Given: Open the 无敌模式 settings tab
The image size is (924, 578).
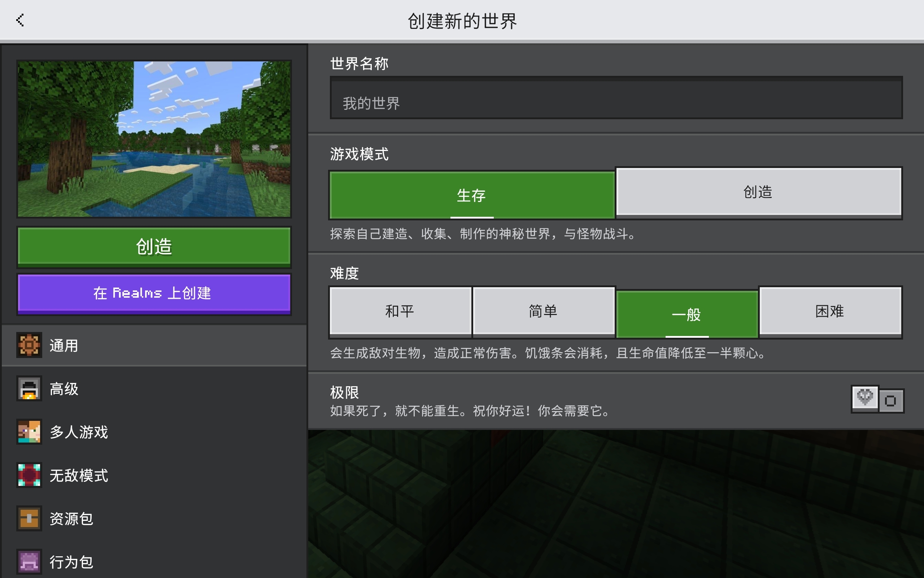Looking at the screenshot, I should 154,475.
